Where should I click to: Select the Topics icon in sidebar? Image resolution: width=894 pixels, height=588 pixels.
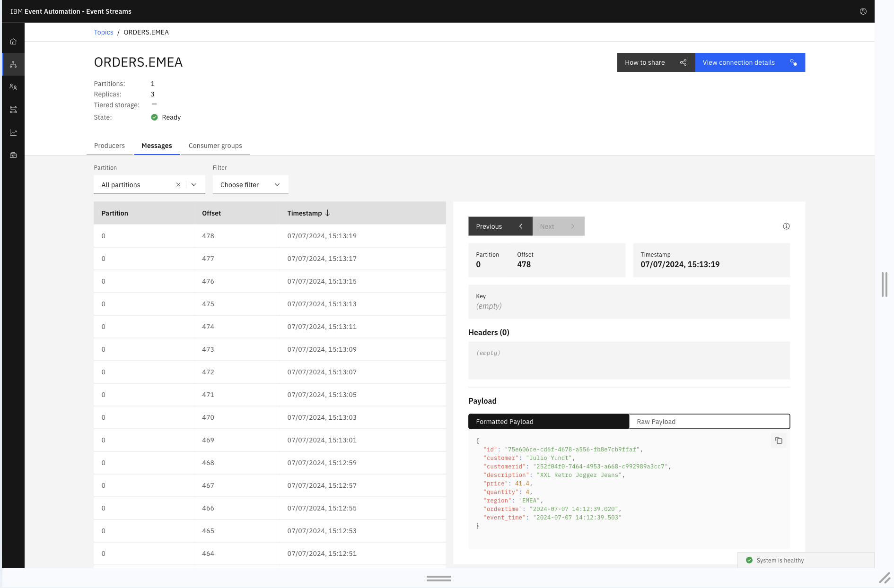(x=13, y=64)
